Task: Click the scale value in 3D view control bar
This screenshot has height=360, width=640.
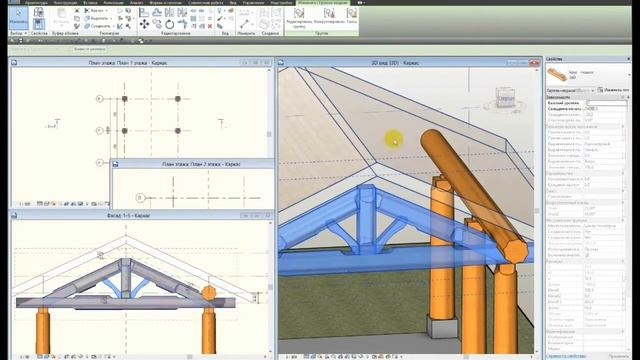Action: pyautogui.click(x=291, y=357)
